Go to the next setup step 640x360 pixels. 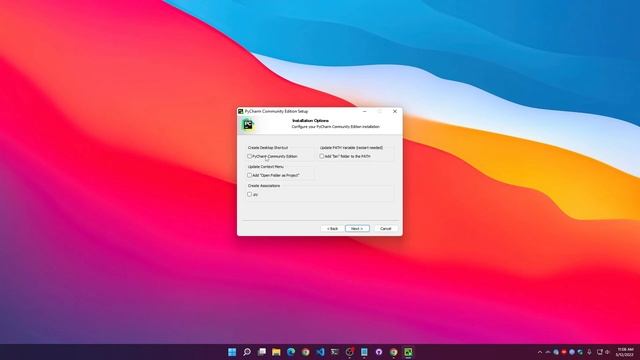coord(357,229)
